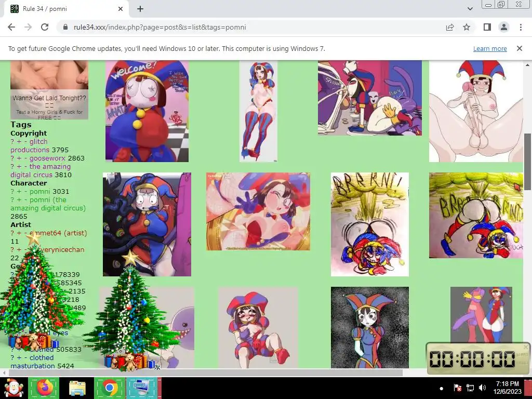Open Action Center flag in tray
Screen dimensions: 532x399
pyautogui.click(x=457, y=388)
